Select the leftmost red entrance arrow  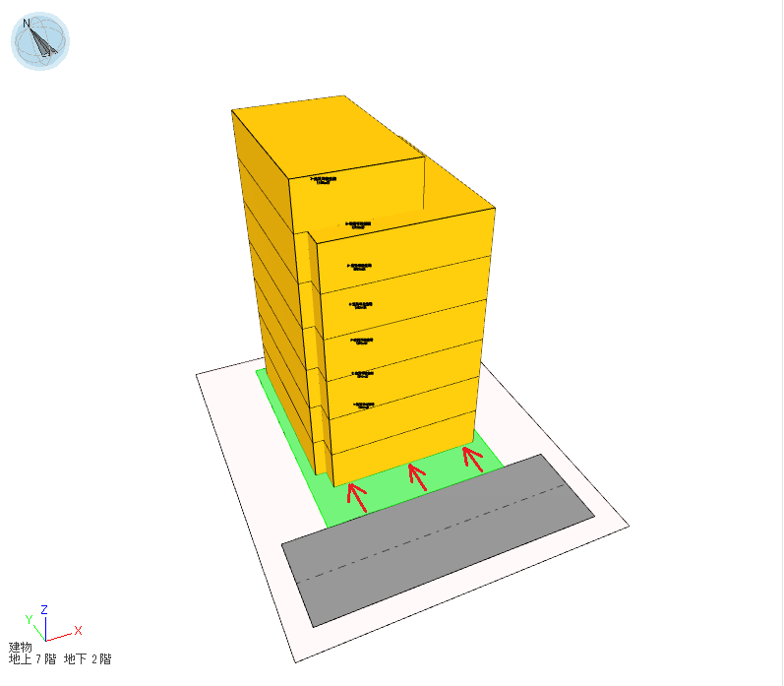(356, 497)
